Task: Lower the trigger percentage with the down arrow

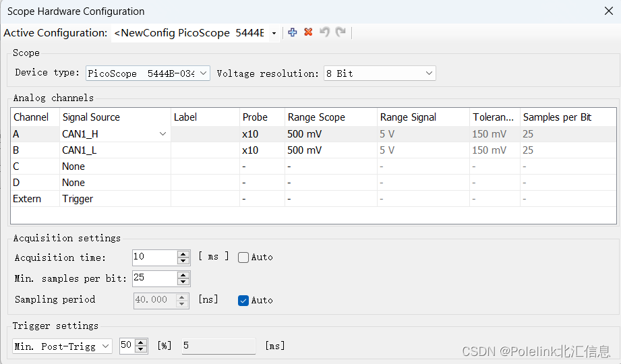Action: coord(141,349)
